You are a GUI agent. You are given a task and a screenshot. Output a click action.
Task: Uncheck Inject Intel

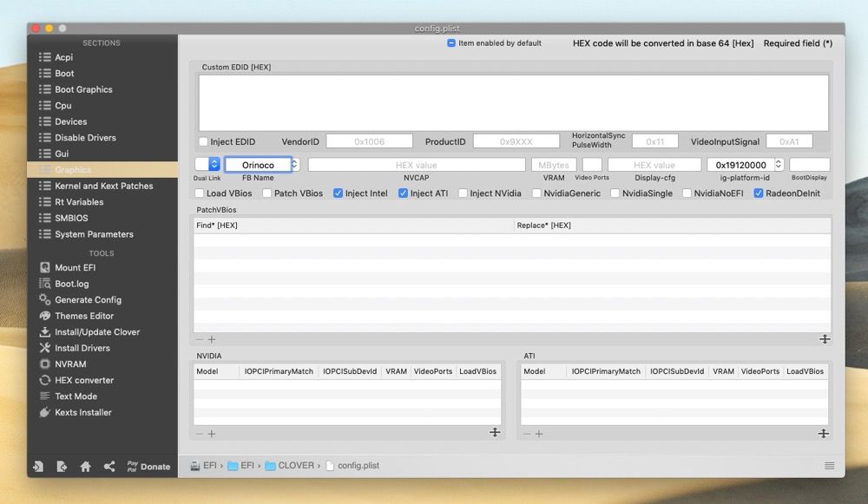click(x=338, y=193)
